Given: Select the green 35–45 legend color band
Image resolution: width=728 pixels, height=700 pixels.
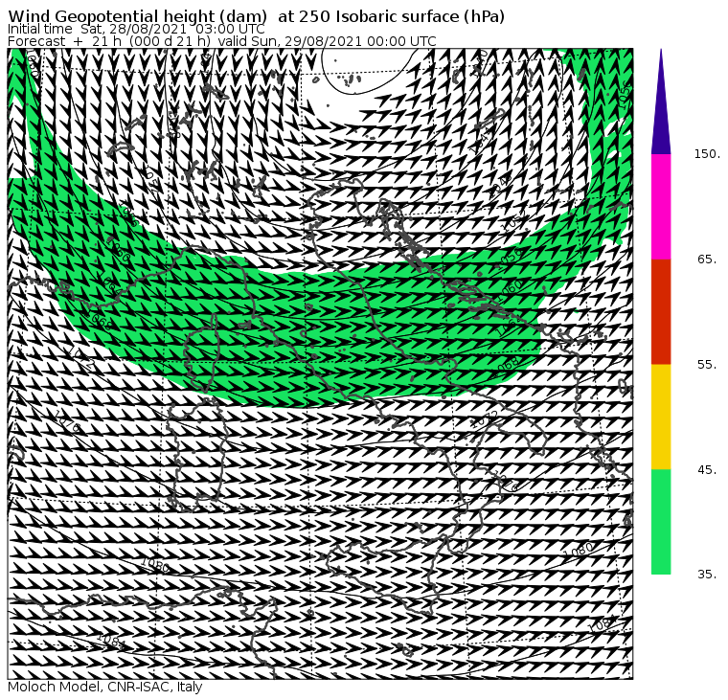Looking at the screenshot, I should coord(661,522).
